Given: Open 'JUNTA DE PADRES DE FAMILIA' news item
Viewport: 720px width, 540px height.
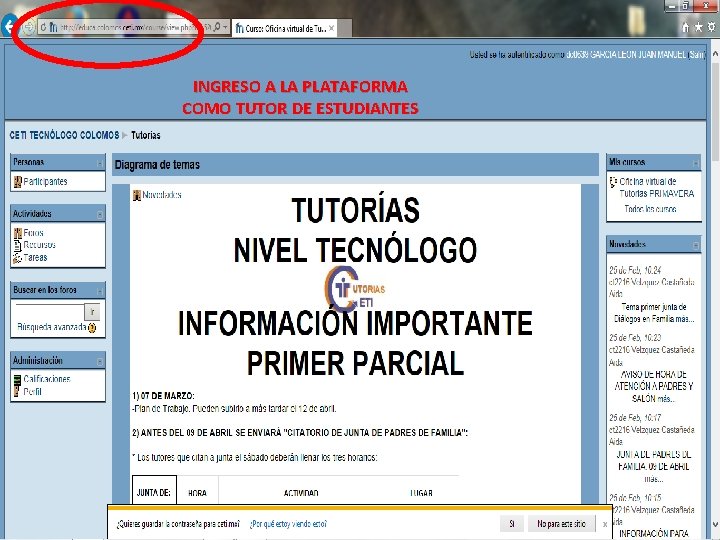Looking at the screenshot, I should [x=654, y=461].
